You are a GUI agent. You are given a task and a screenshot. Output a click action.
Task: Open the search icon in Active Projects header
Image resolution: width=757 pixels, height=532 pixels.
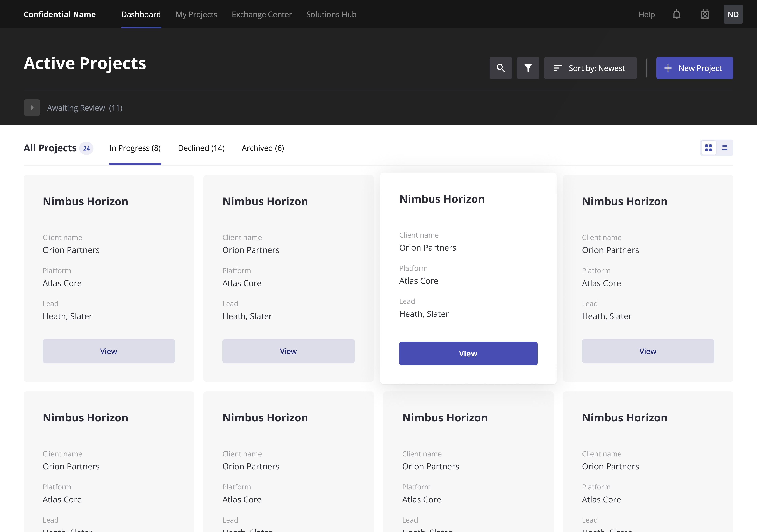click(x=501, y=68)
